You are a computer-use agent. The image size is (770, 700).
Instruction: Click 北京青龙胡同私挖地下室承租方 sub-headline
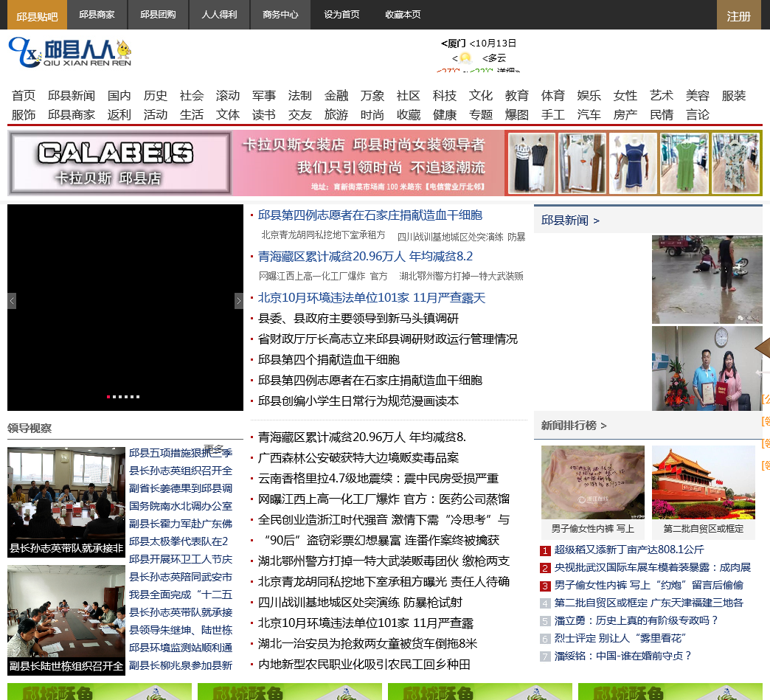pos(323,235)
